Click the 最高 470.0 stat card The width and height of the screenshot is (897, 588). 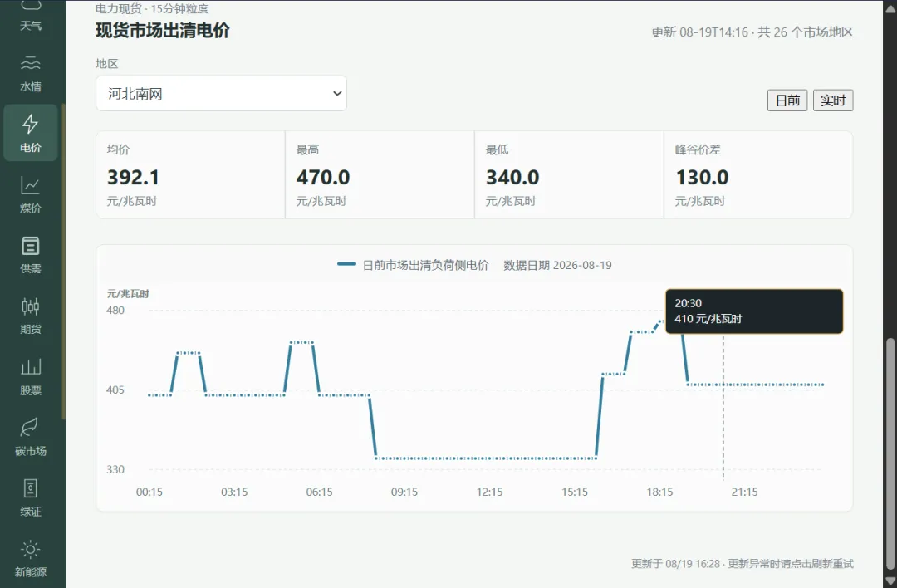pos(380,175)
